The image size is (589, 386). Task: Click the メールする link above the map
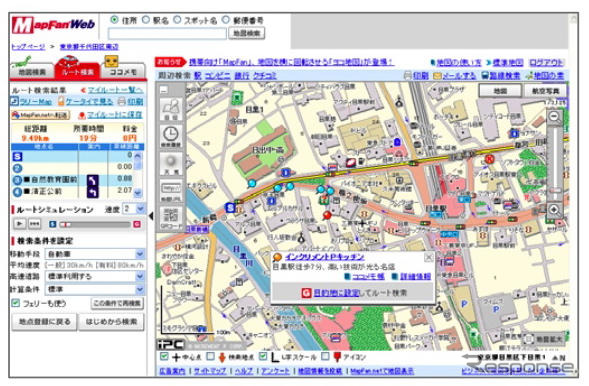click(458, 75)
